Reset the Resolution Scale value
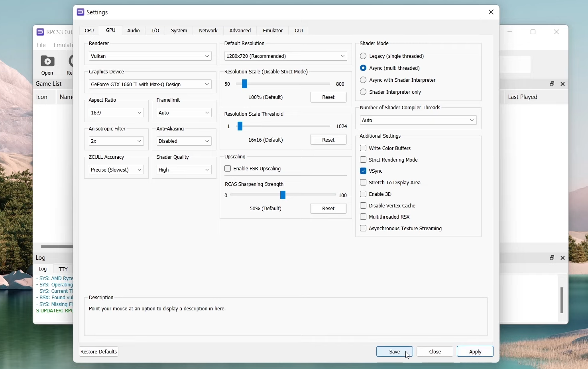This screenshot has height=369, width=588. coord(328,97)
